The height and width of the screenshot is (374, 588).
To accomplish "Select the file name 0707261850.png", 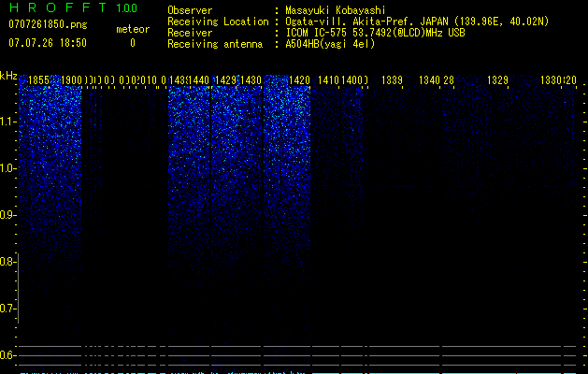I will click(48, 24).
